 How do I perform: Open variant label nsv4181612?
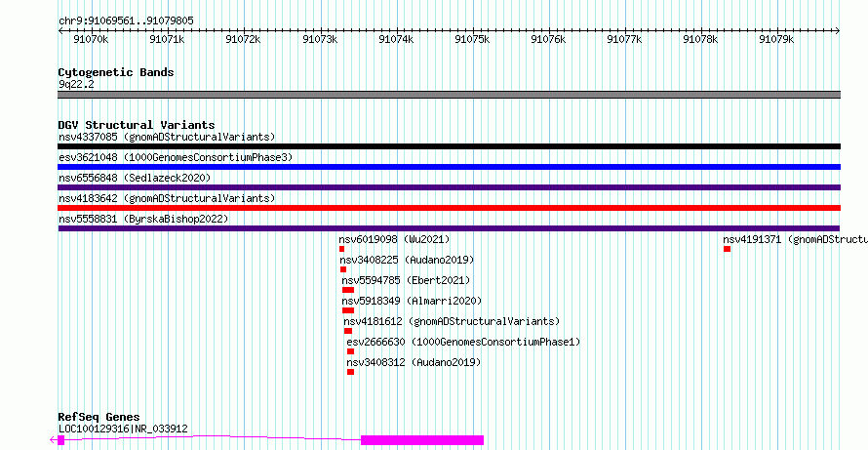452,321
